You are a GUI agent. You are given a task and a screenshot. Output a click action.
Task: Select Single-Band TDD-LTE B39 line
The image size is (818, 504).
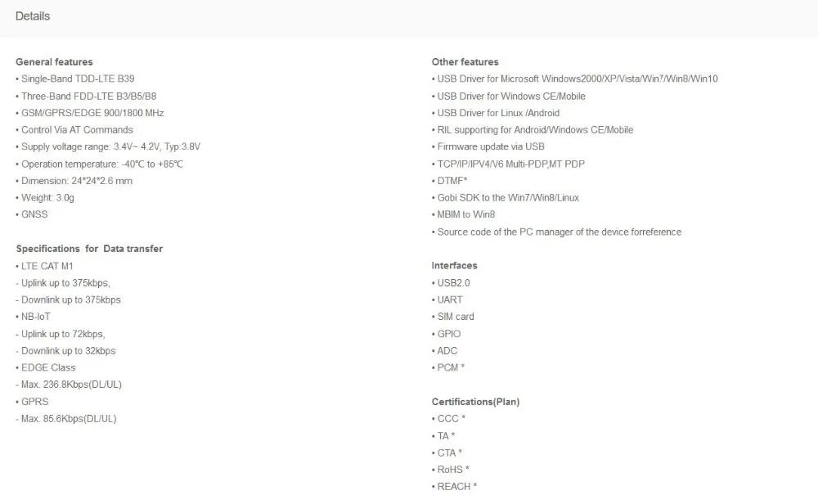coord(75,79)
